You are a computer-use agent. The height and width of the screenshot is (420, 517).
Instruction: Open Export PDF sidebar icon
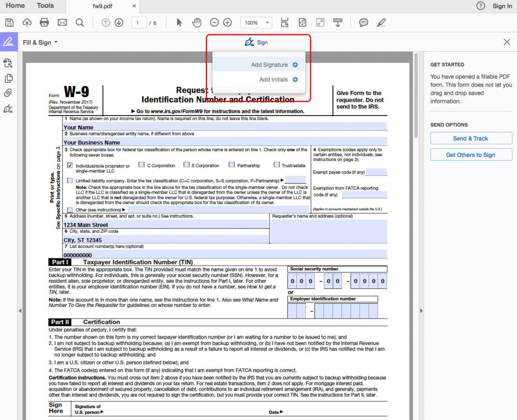pyautogui.click(x=8, y=63)
